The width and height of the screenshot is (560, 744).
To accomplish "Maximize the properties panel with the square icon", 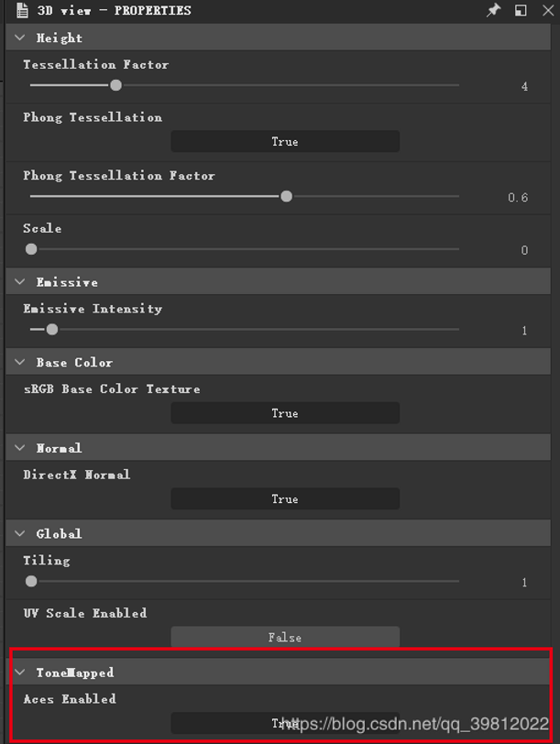I will tap(521, 11).
